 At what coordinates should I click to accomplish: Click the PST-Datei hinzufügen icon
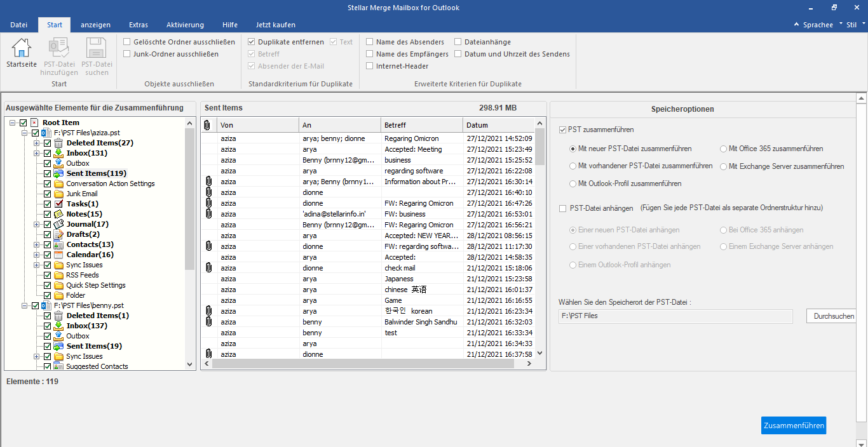[59, 48]
